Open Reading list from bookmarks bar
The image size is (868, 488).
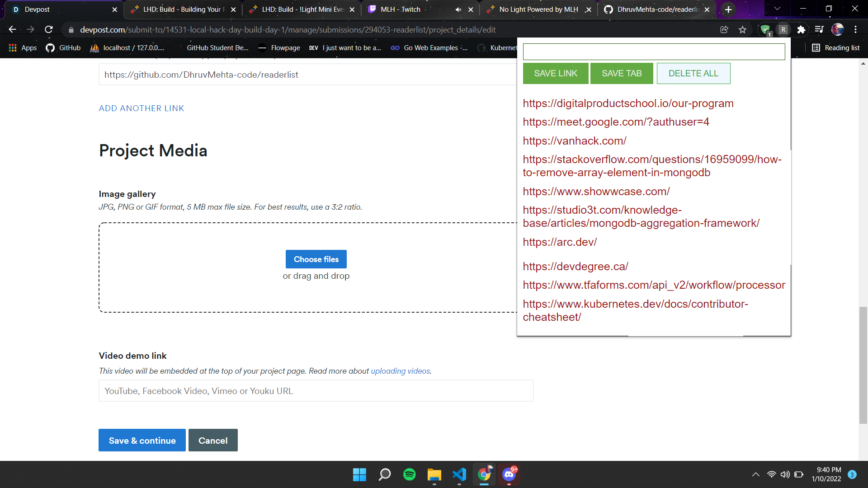tap(836, 48)
